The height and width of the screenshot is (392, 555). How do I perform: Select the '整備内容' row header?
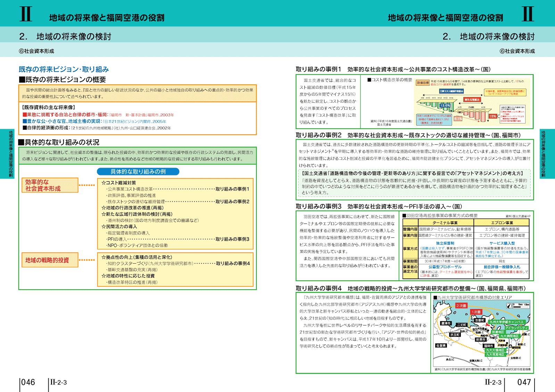point(410,229)
